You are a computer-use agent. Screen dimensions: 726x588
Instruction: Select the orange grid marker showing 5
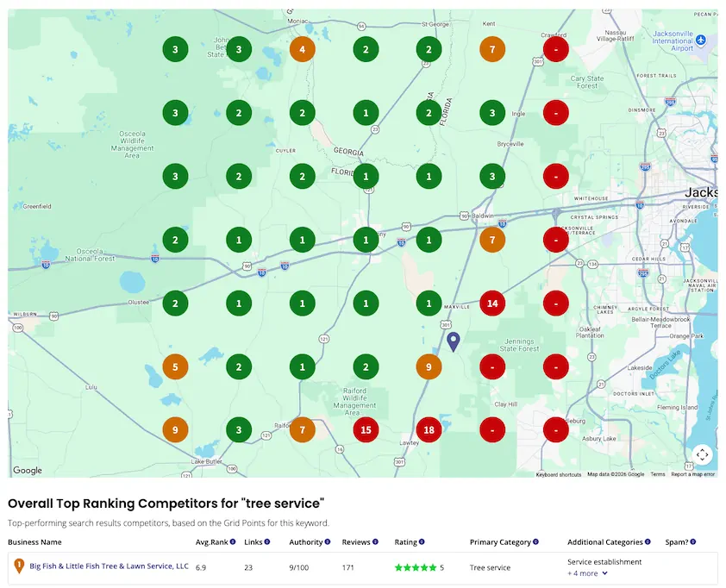(x=176, y=366)
